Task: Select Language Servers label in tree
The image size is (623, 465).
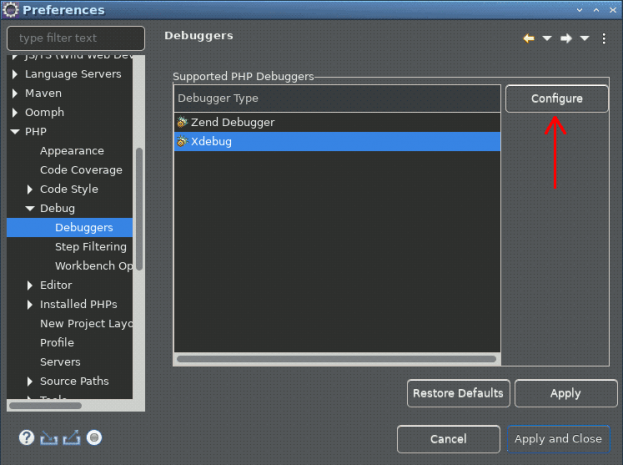Action: [x=73, y=74]
